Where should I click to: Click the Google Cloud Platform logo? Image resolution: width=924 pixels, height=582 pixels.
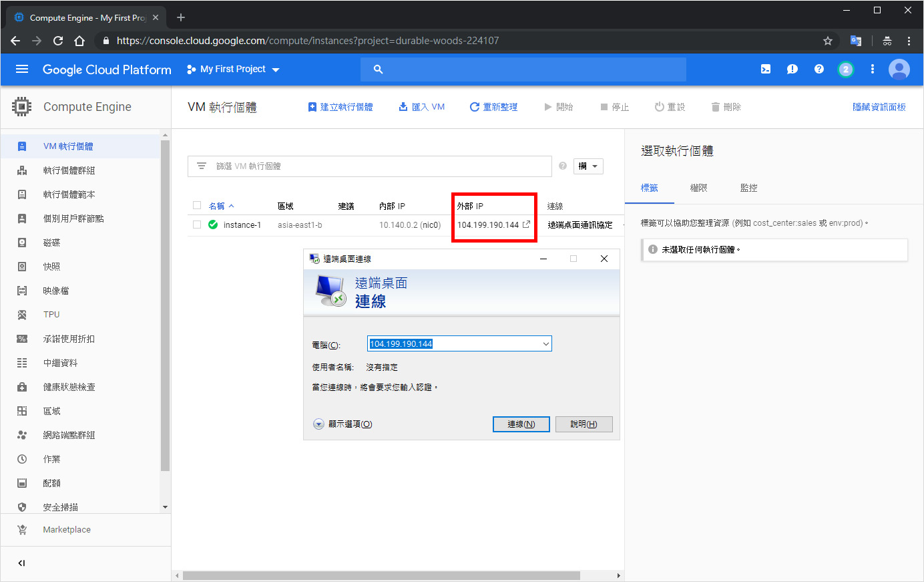[x=107, y=69]
